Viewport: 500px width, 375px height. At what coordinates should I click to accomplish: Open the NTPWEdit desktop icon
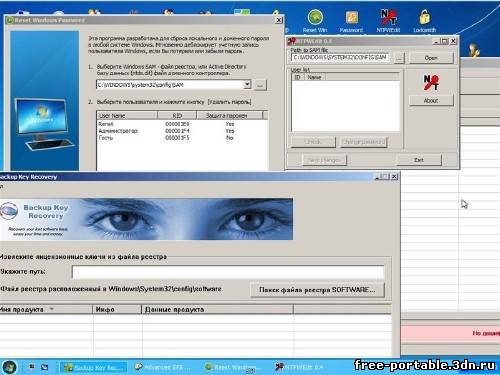tap(388, 21)
